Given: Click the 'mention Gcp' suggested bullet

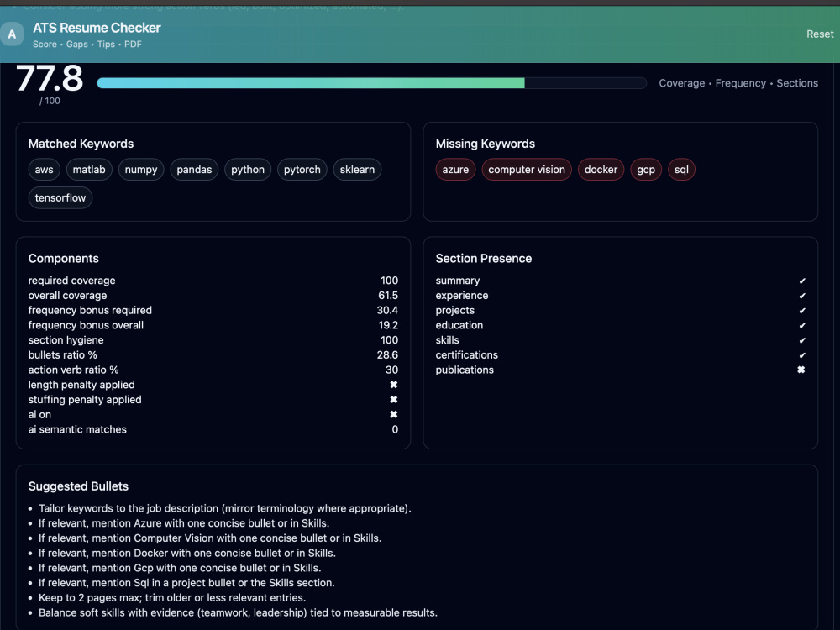Looking at the screenshot, I should pos(180,568).
